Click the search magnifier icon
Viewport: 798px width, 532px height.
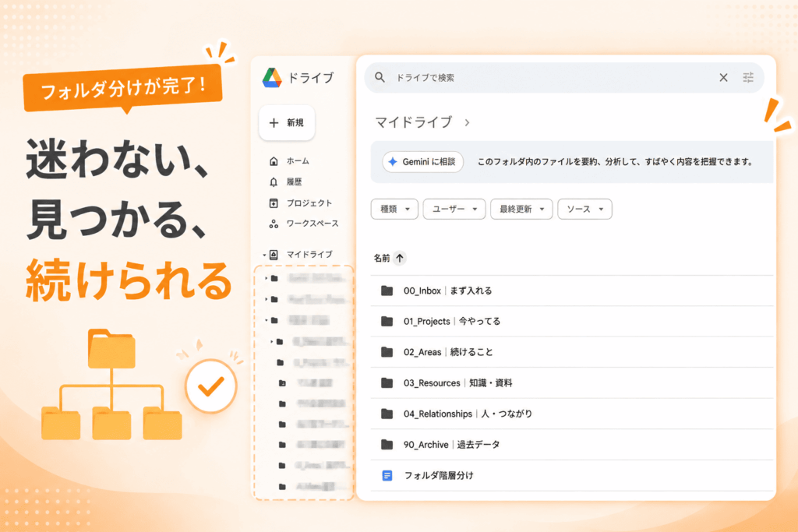pyautogui.click(x=380, y=77)
